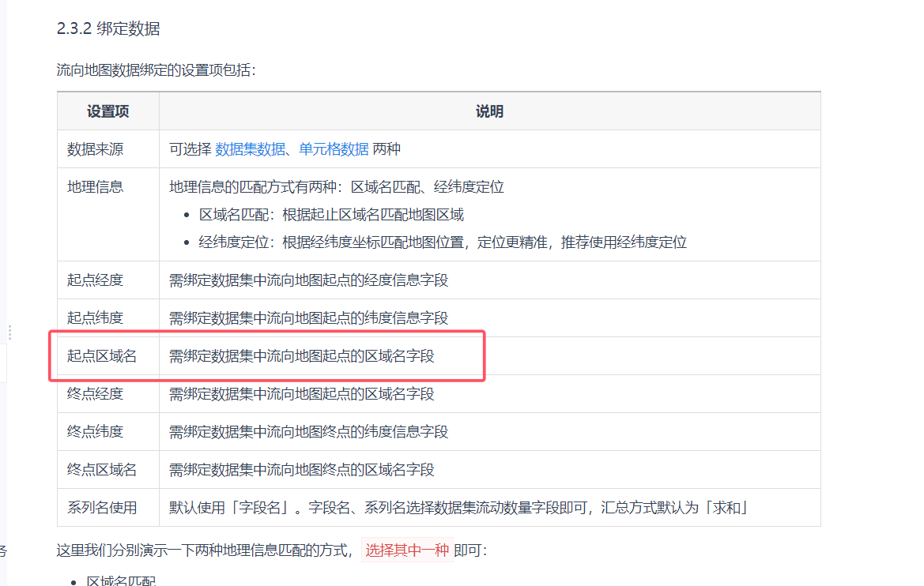Select the 数据来源 table cell
The image size is (924, 586).
point(95,149)
